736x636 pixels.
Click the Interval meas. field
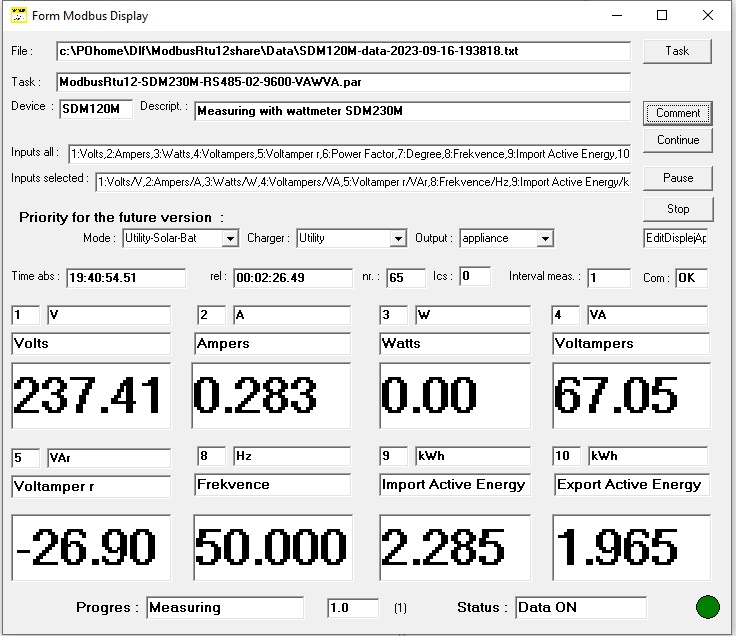[608, 278]
